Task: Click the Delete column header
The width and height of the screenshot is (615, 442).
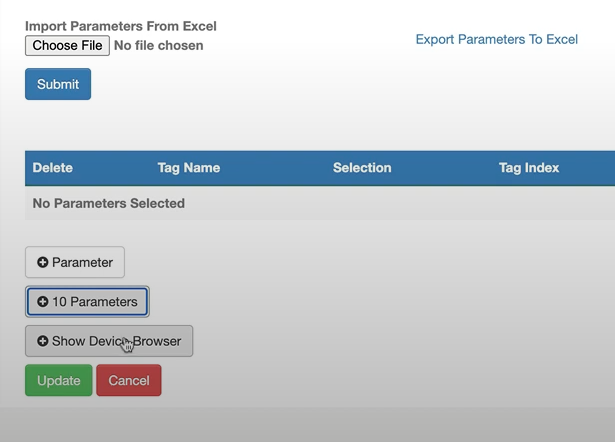Action: (x=53, y=168)
